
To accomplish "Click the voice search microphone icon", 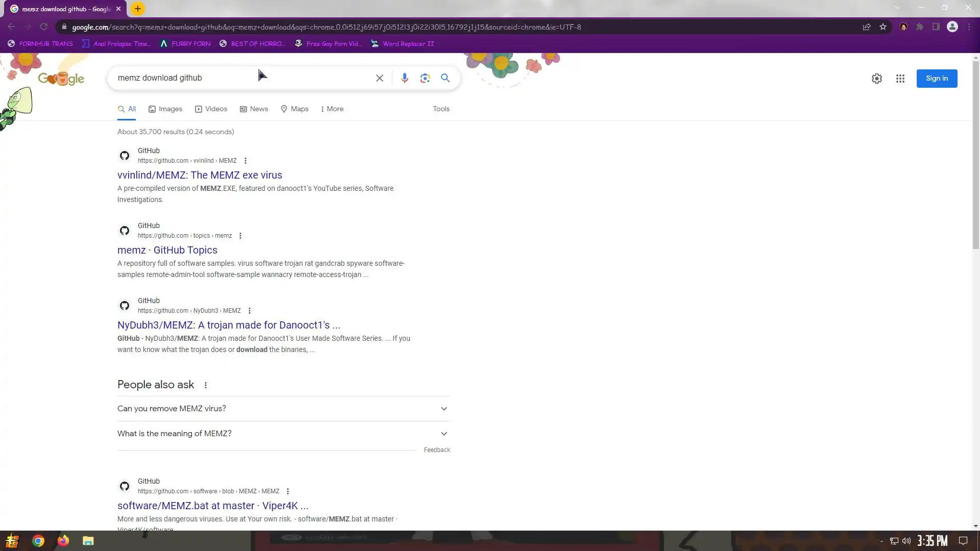I will point(404,78).
